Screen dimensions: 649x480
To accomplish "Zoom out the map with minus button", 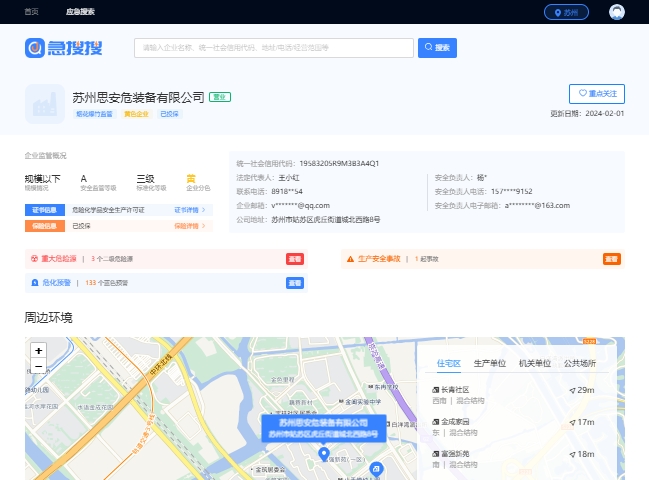I will 38,366.
